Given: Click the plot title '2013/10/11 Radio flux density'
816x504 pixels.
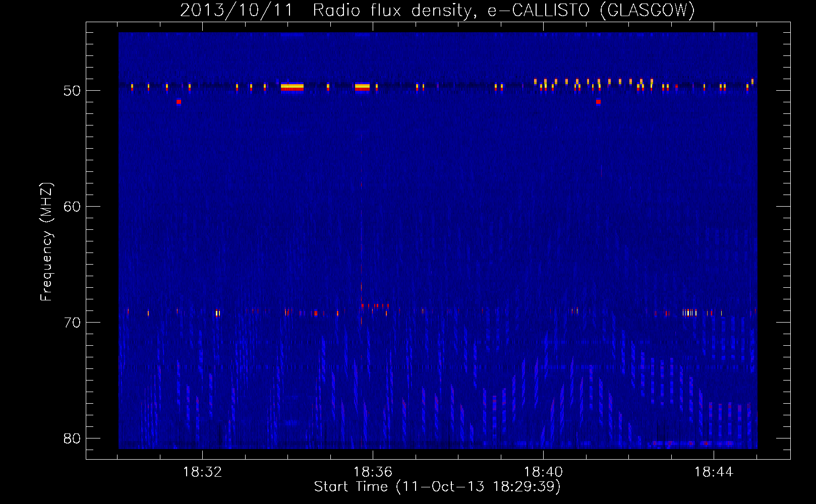Looking at the screenshot, I should coord(326,10).
